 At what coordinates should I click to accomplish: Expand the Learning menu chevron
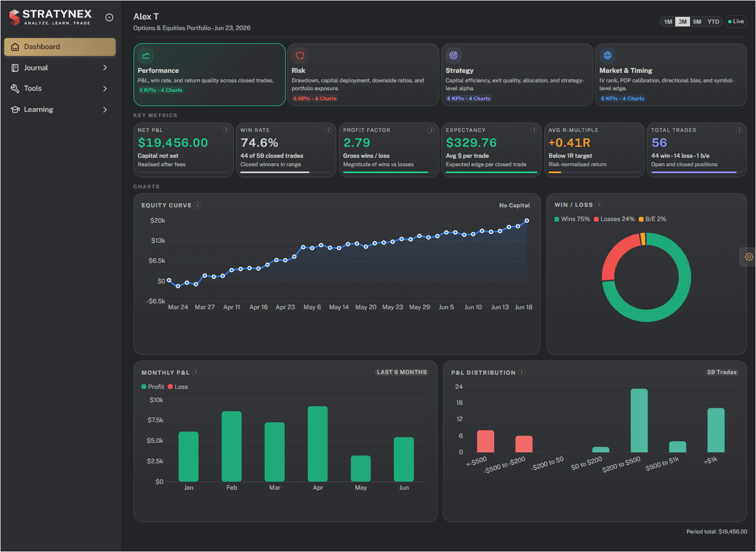105,110
